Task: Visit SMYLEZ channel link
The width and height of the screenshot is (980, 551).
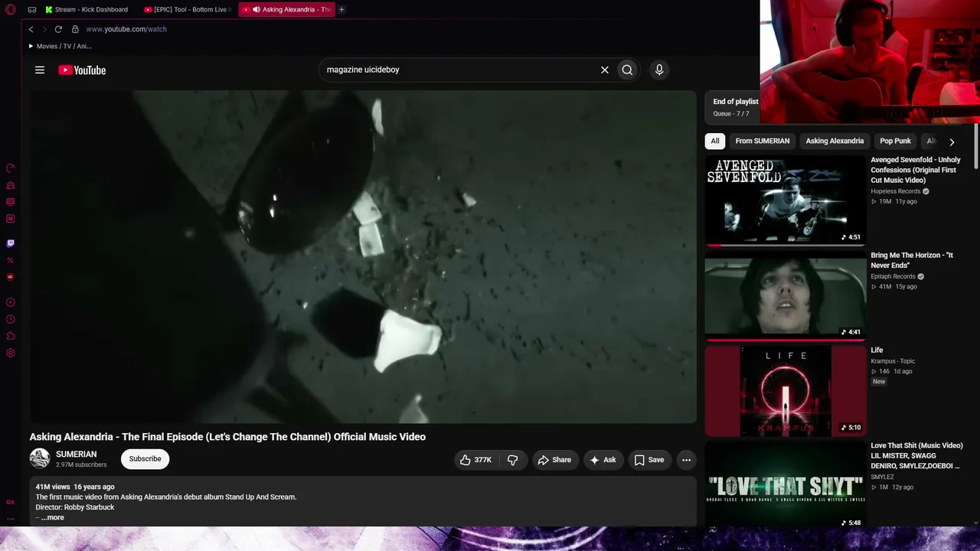Action: pos(882,477)
